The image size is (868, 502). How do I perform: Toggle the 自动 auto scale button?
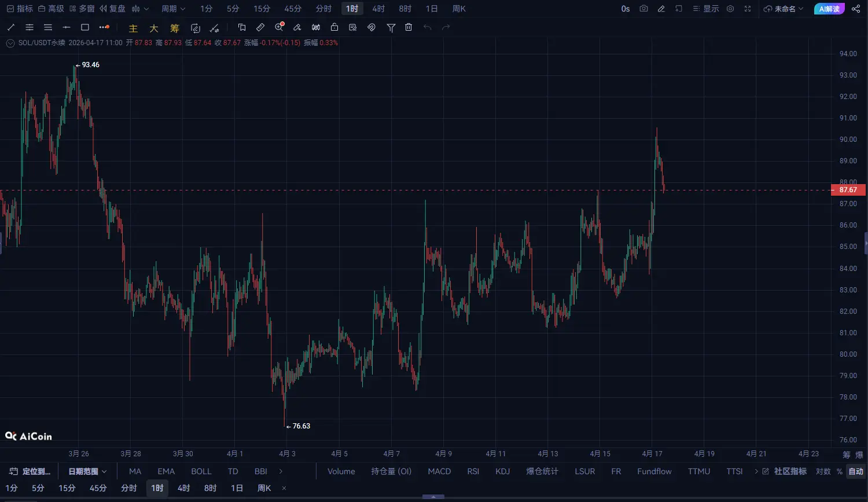click(855, 471)
